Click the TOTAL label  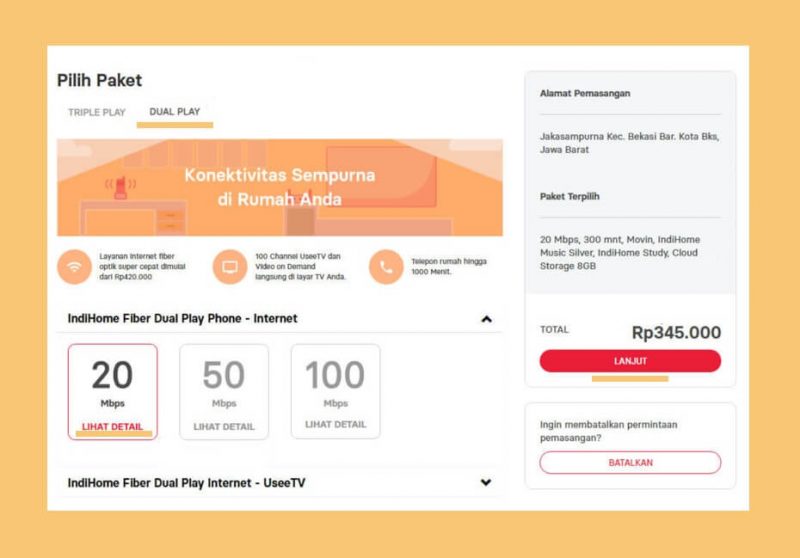pyautogui.click(x=554, y=329)
